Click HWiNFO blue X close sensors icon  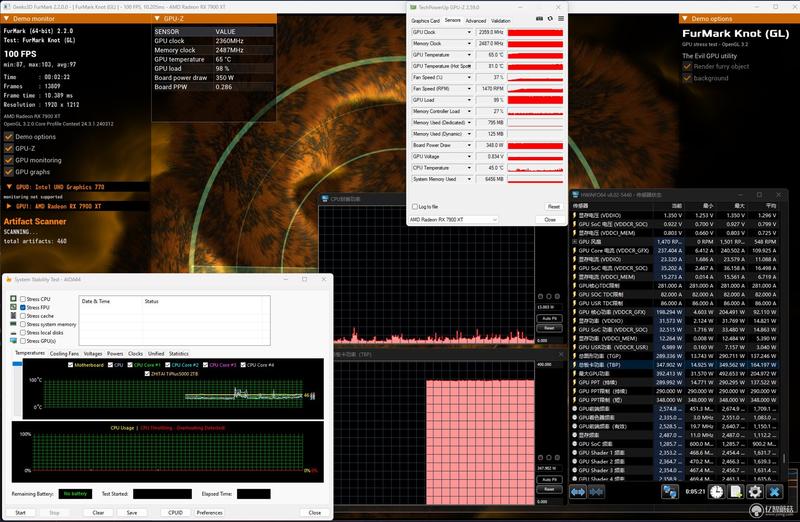coord(774,492)
